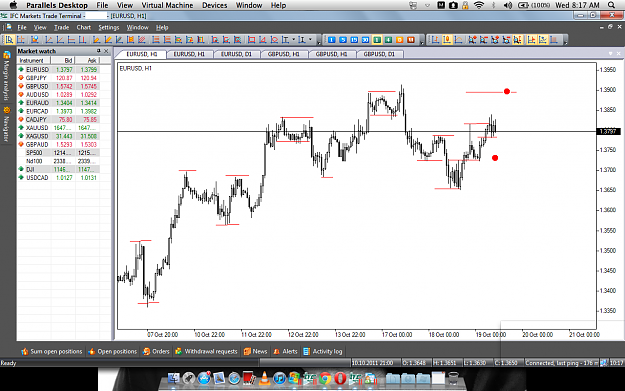
Task: Click the 1.3797 price level label
Action: pyautogui.click(x=609, y=131)
